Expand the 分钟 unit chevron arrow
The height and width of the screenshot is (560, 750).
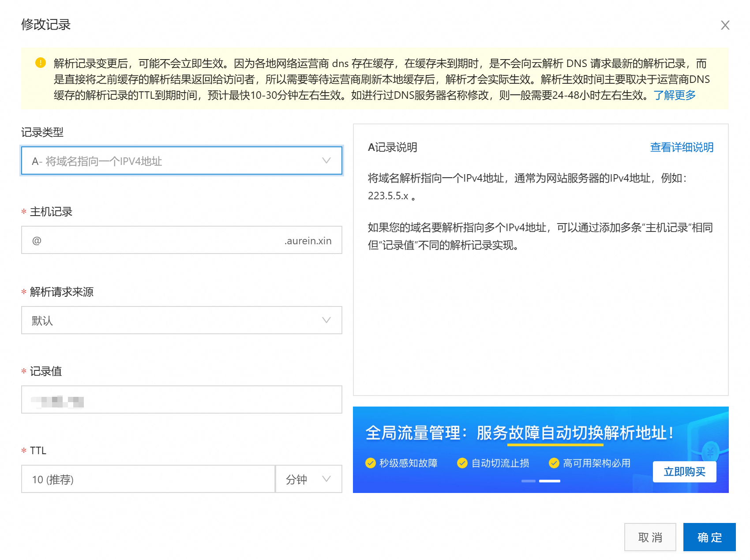click(x=326, y=479)
